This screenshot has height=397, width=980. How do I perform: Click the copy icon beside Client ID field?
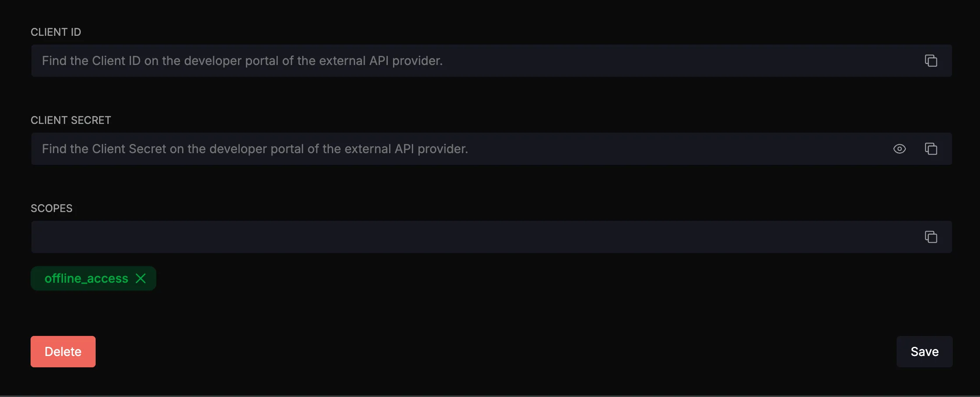coord(931,61)
